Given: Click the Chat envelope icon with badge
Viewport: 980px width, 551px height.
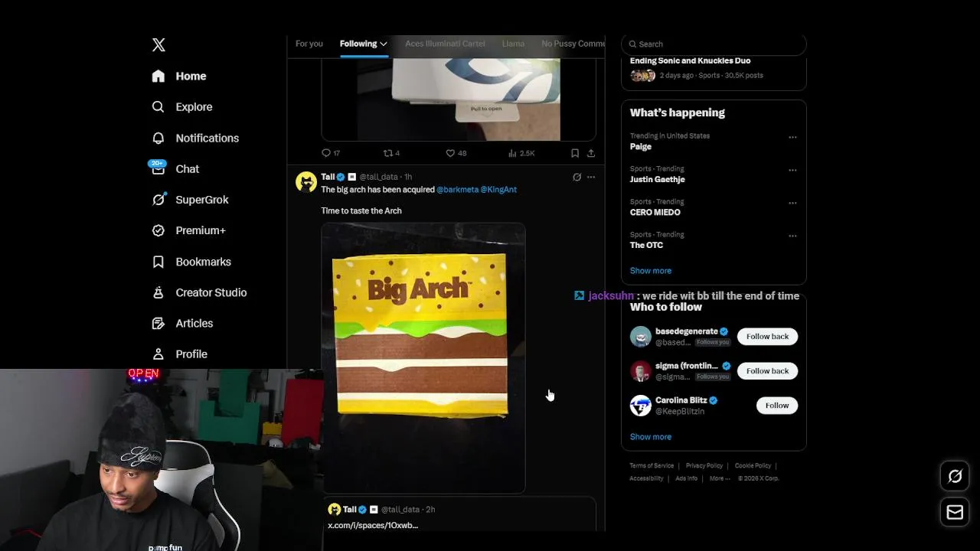Looking at the screenshot, I should 158,168.
